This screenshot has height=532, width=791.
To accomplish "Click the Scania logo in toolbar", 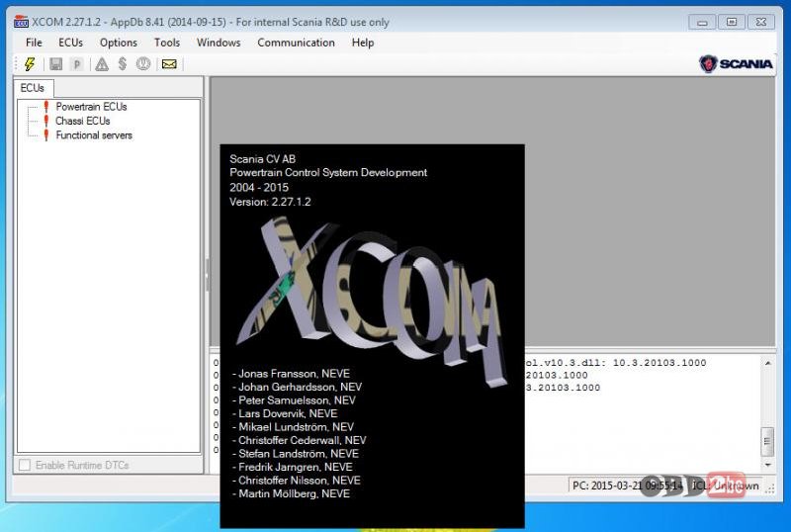I will (736, 63).
